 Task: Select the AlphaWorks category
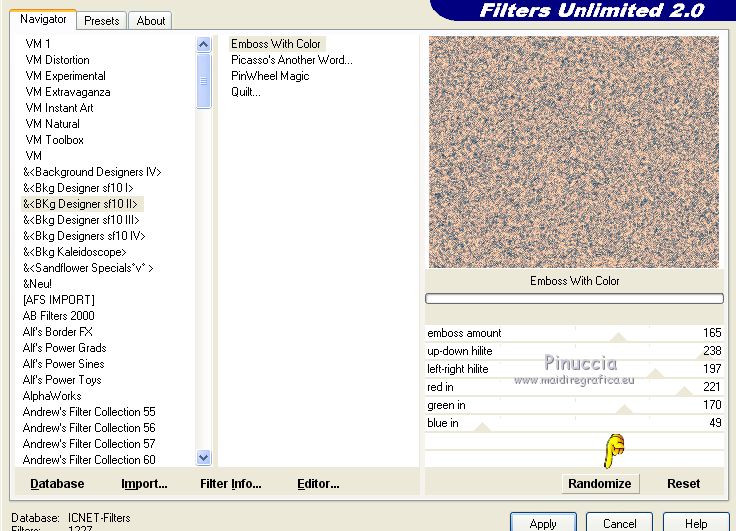[x=52, y=395]
